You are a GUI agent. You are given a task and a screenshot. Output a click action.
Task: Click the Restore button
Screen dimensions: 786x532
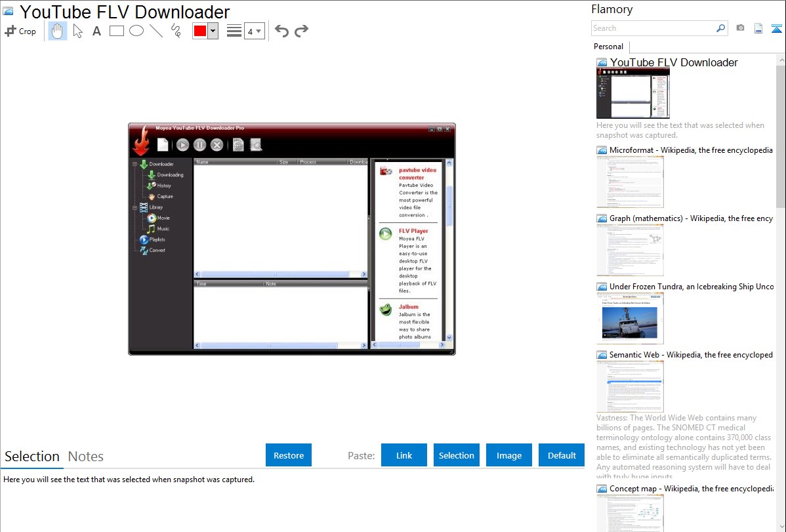[289, 455]
